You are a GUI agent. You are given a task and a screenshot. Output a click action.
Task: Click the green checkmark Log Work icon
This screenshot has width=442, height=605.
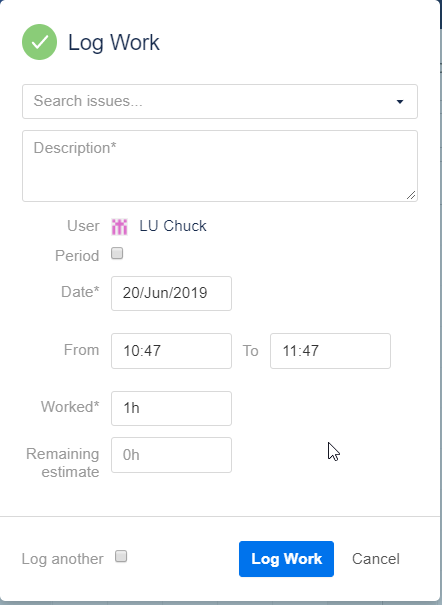[x=39, y=42]
